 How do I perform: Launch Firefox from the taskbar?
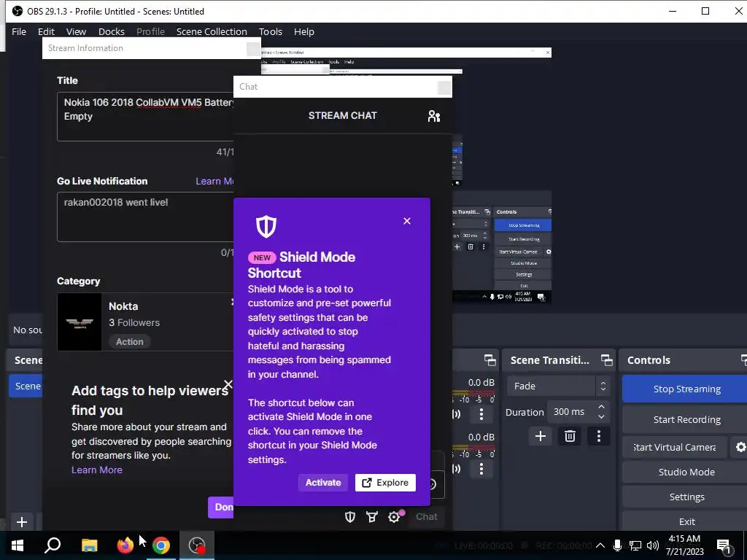[125, 545]
